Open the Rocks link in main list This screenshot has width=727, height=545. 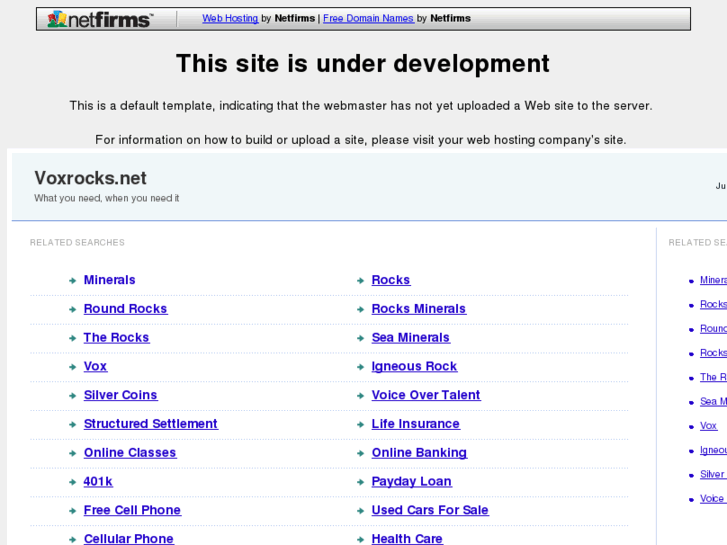click(391, 280)
